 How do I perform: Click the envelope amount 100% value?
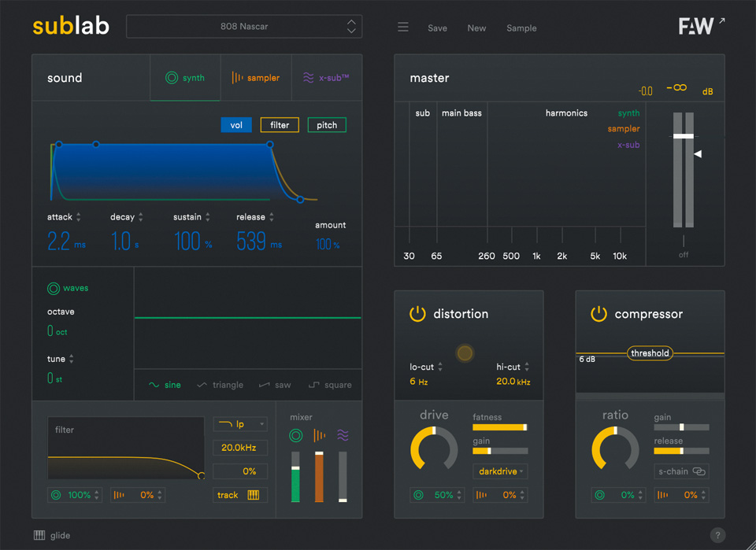(x=328, y=244)
